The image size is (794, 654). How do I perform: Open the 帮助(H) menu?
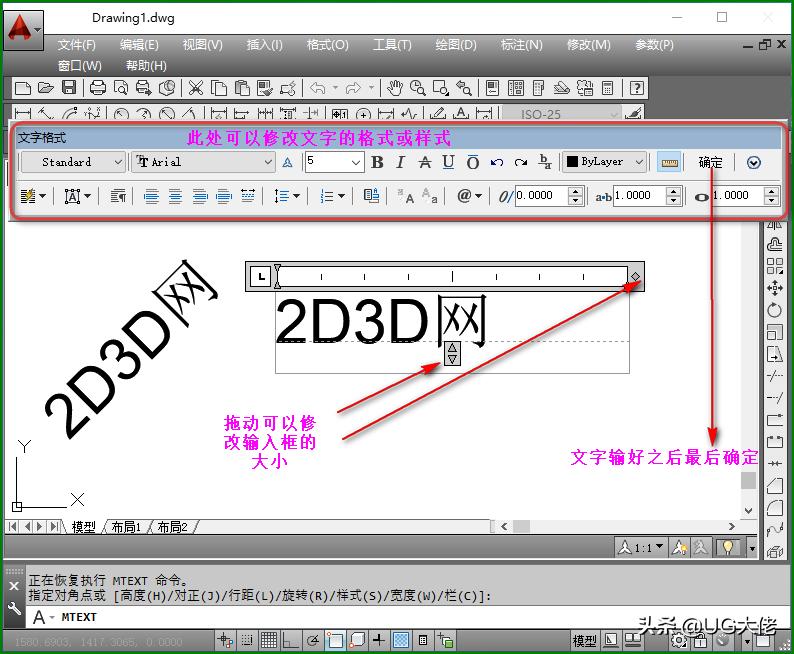pos(146,66)
